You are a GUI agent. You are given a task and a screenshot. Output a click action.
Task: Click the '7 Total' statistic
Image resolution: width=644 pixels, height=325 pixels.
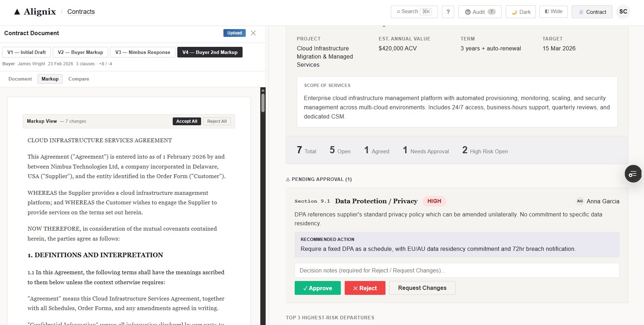tap(306, 150)
